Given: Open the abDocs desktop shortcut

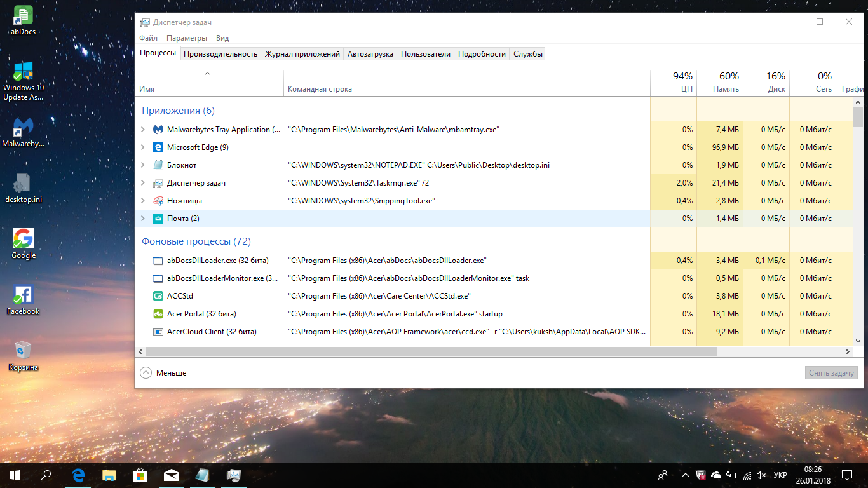Looking at the screenshot, I should [24, 20].
